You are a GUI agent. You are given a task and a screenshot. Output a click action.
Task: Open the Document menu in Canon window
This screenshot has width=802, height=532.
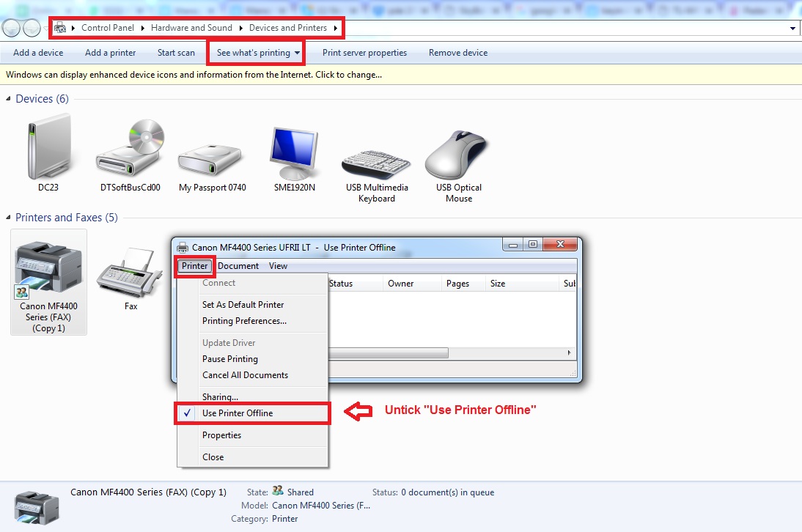tap(238, 266)
